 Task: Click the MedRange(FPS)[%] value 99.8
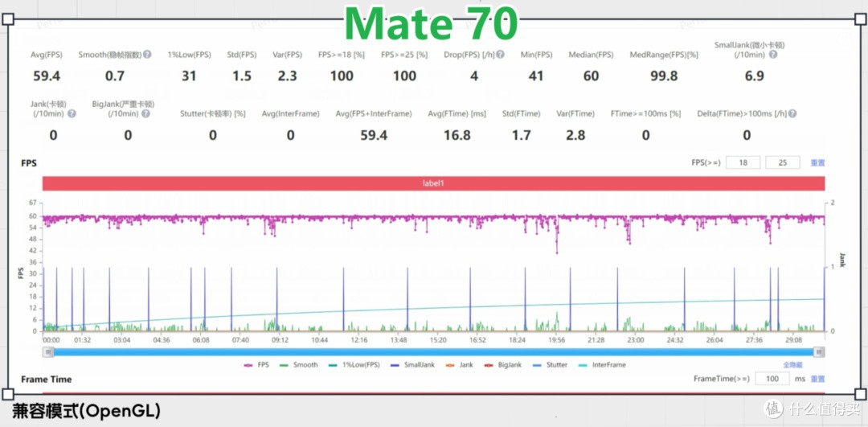pos(664,76)
